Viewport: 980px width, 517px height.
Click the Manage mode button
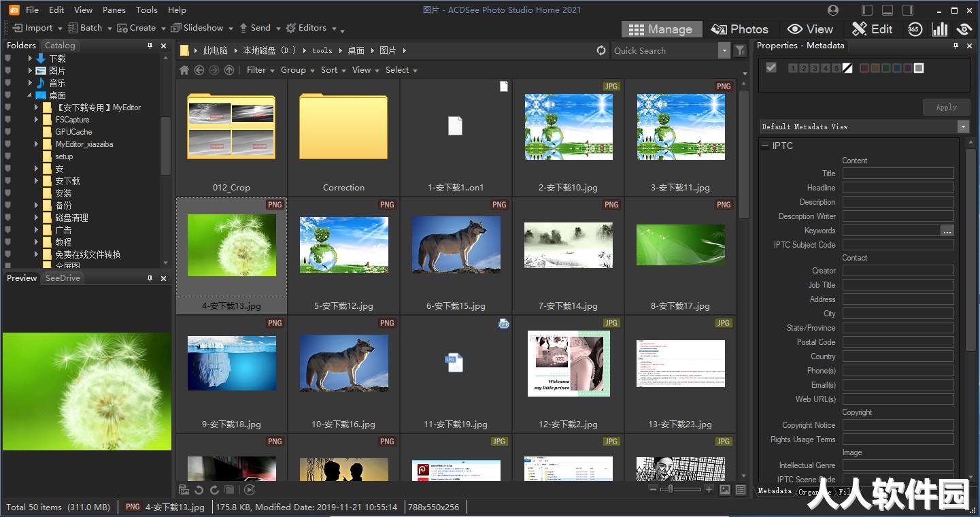pyautogui.click(x=660, y=29)
